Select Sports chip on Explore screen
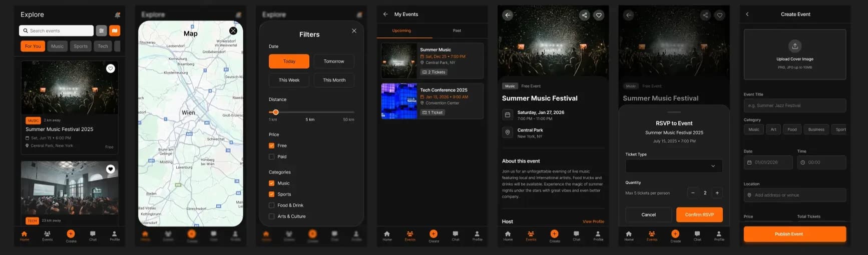 [81, 46]
